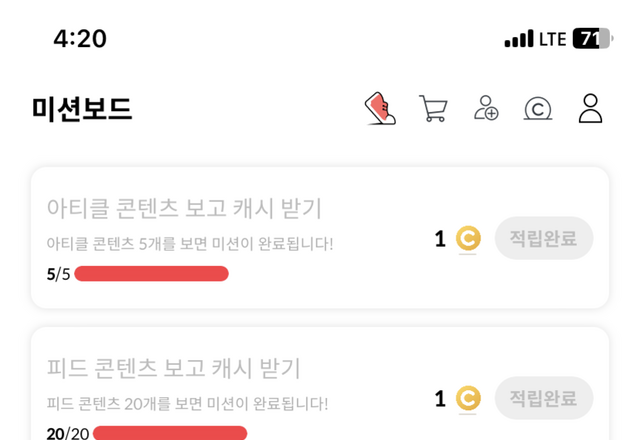Viewport: 640px width, 440px height.
Task: Tap the cellular signal bars
Action: 518,39
